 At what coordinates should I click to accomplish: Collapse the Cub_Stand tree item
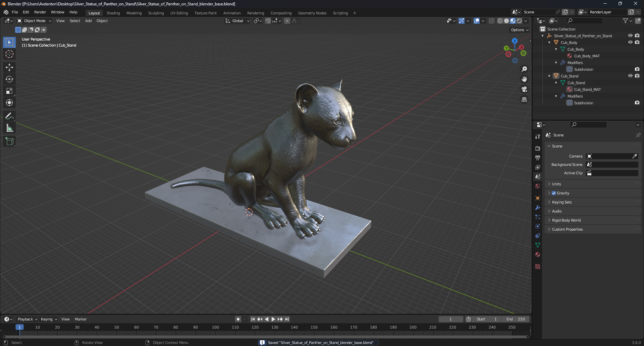pos(549,76)
